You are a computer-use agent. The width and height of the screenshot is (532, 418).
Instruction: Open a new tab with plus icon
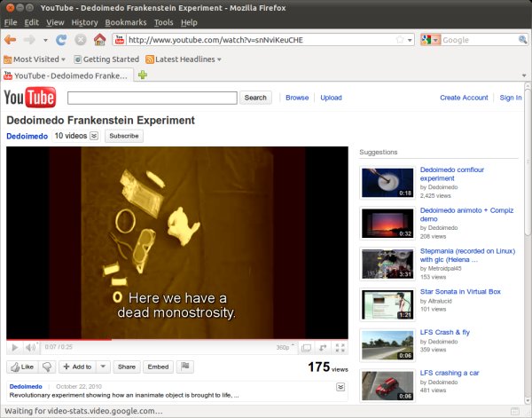tap(142, 75)
